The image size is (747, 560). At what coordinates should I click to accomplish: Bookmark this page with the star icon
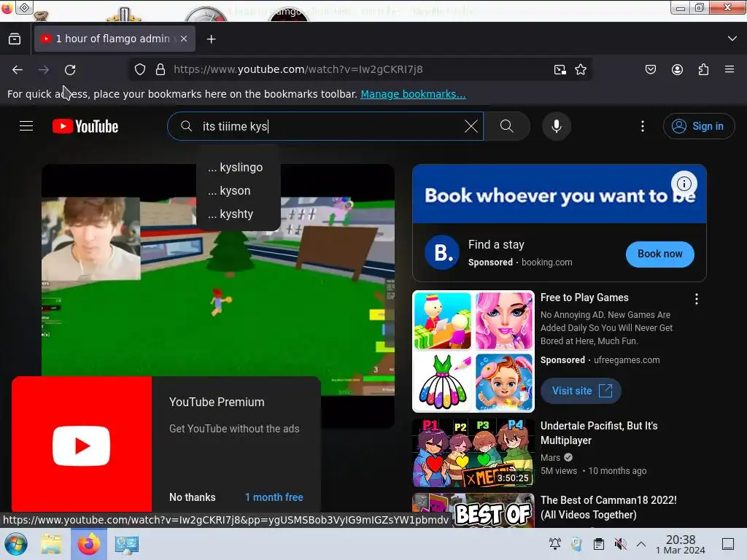coord(580,69)
